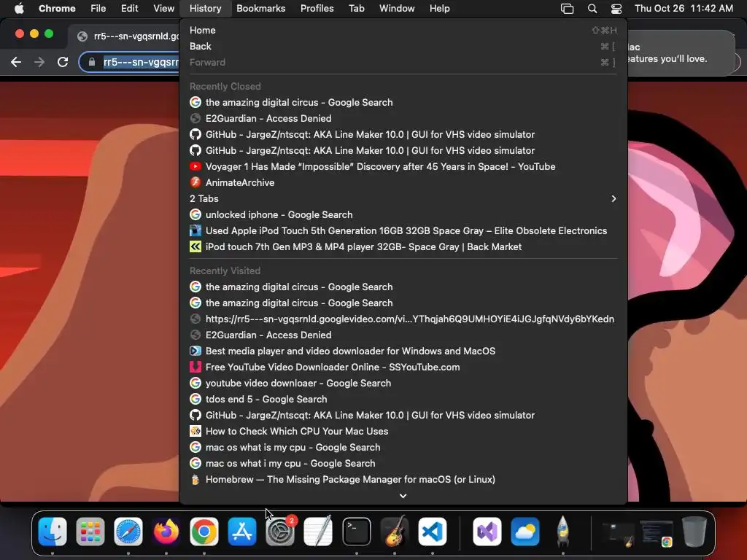This screenshot has width=747, height=560.
Task: Open Safari from the Dock
Action: click(128, 532)
